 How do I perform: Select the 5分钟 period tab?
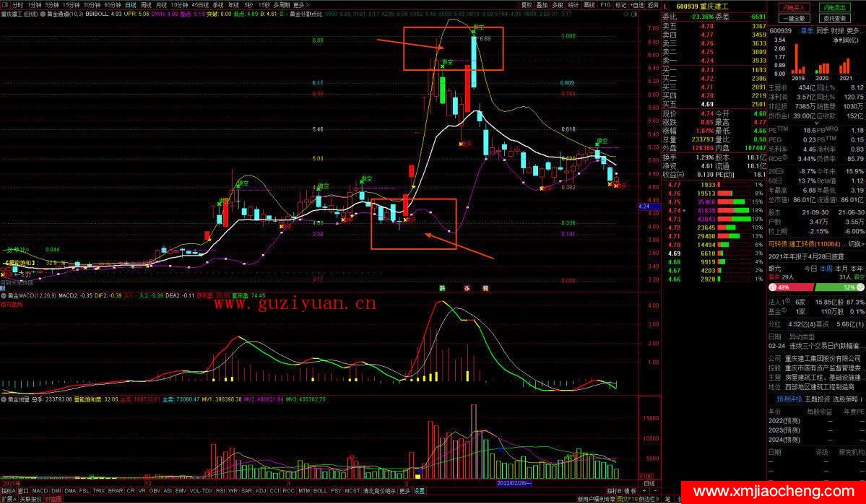tap(52, 4)
